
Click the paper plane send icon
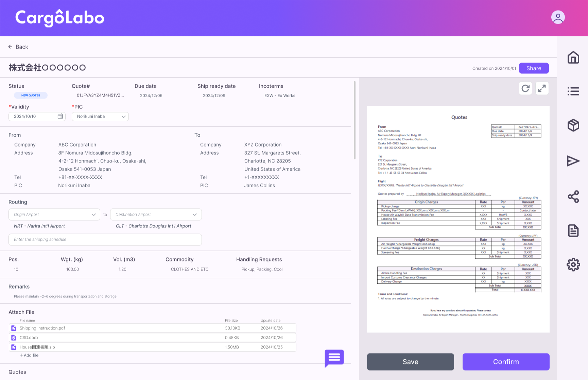coord(573,161)
